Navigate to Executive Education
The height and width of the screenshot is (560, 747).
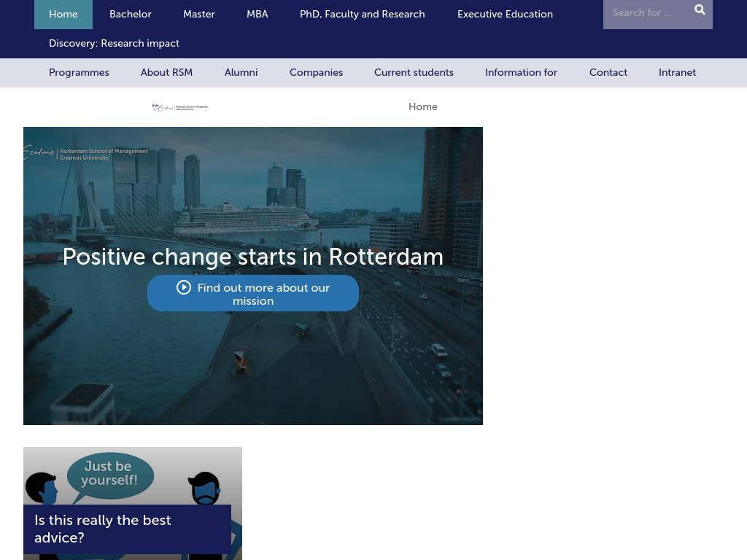point(505,15)
